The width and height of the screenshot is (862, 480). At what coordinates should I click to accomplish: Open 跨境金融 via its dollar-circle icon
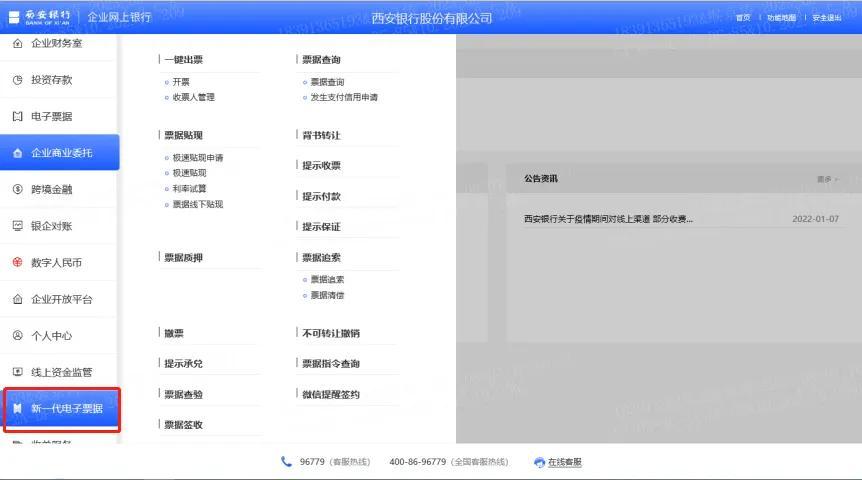click(x=18, y=189)
